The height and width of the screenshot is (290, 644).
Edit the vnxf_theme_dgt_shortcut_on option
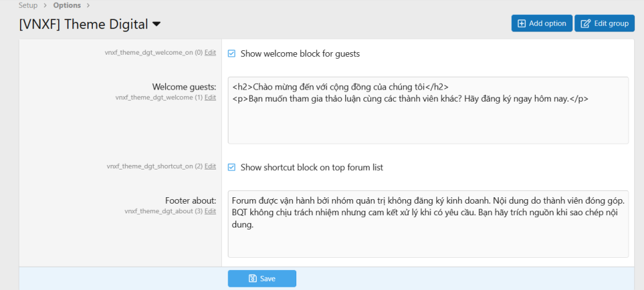click(x=210, y=166)
